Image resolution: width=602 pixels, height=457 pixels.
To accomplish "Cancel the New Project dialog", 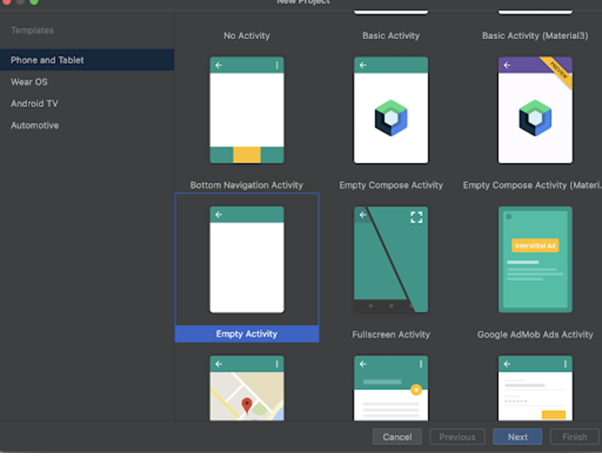I will tap(397, 437).
